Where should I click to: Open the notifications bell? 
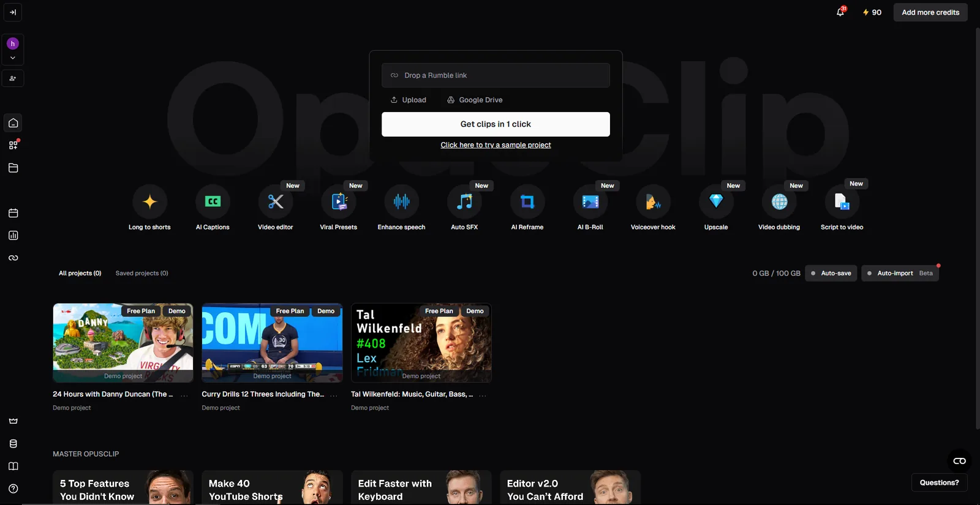point(840,12)
